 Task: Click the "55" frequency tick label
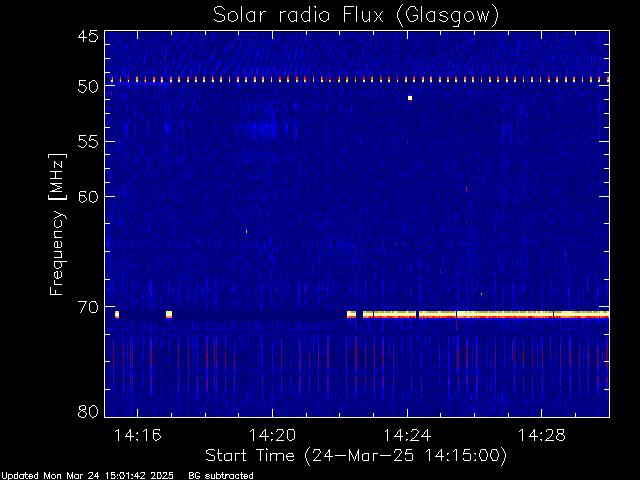88,142
